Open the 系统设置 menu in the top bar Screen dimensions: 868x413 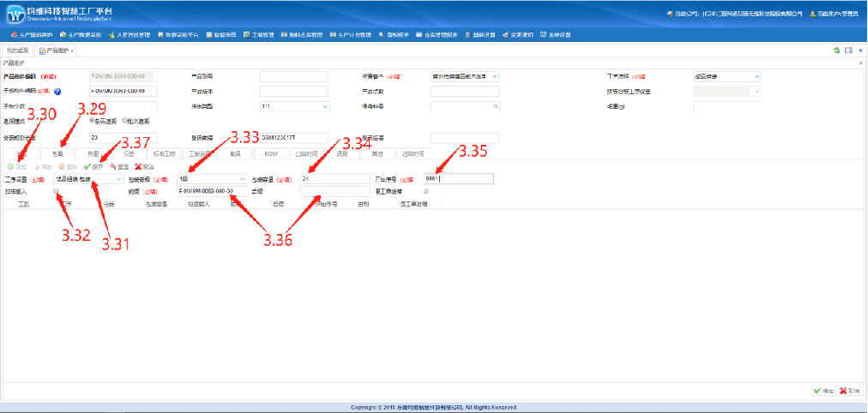click(x=556, y=35)
